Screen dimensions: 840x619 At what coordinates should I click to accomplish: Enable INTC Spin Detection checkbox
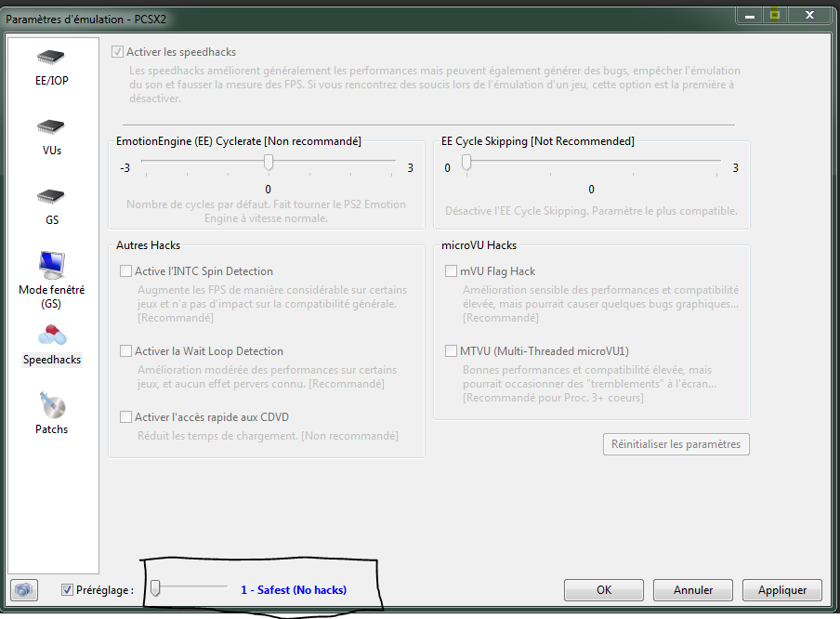point(125,271)
